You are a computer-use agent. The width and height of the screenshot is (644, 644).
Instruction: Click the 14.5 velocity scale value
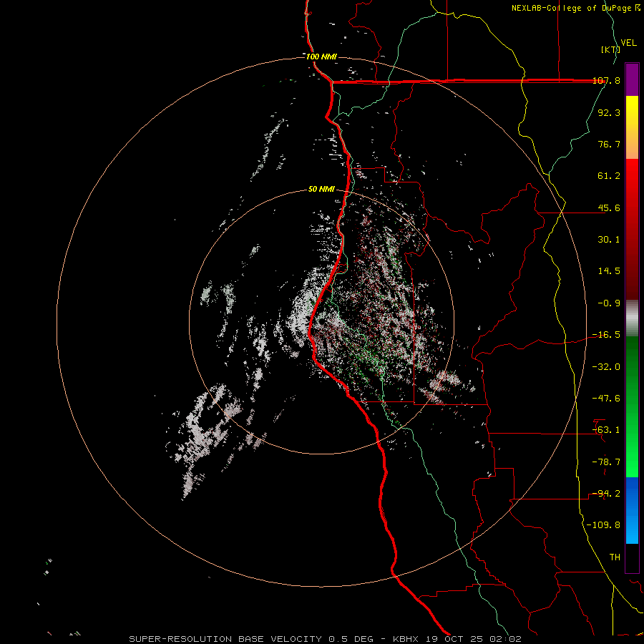[x=609, y=271]
